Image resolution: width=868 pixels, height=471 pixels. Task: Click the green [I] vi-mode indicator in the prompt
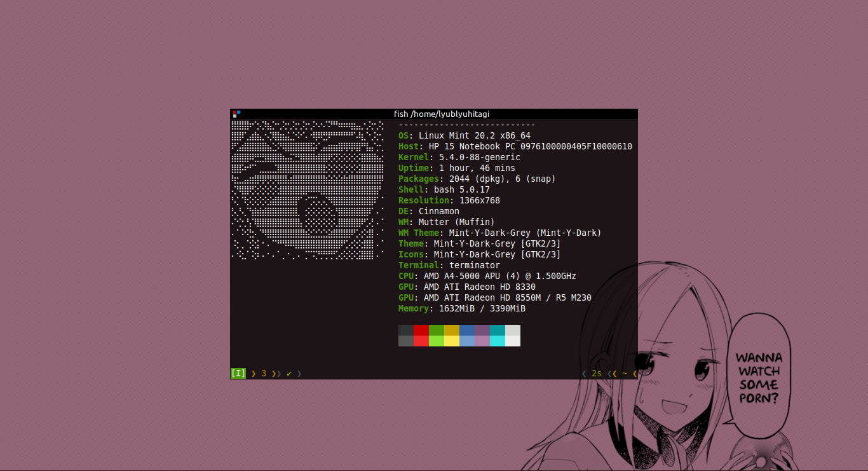(238, 373)
